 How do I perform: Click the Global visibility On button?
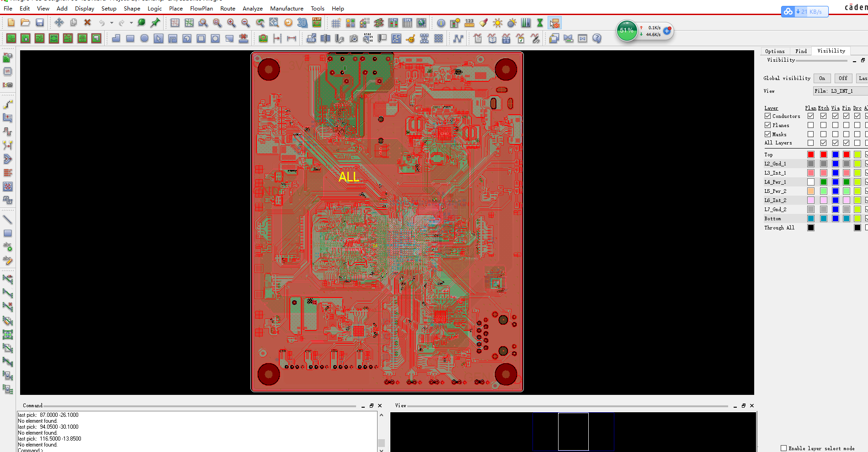(822, 78)
